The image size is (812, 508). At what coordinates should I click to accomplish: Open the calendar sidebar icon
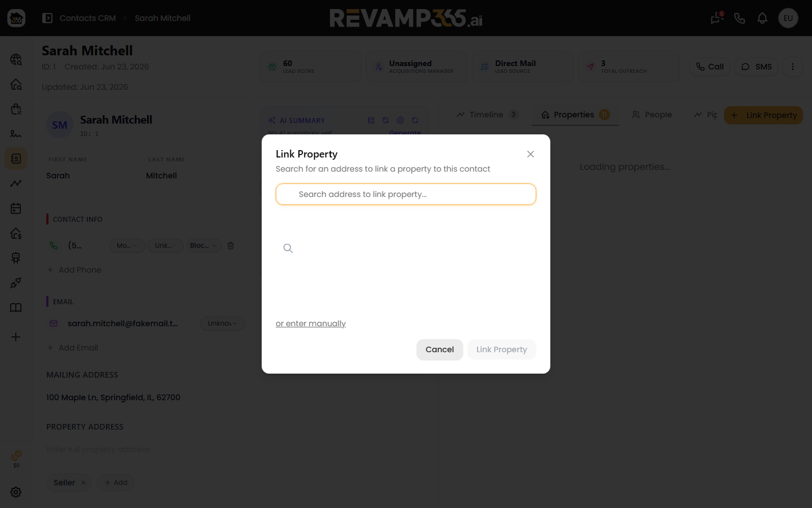click(x=16, y=208)
